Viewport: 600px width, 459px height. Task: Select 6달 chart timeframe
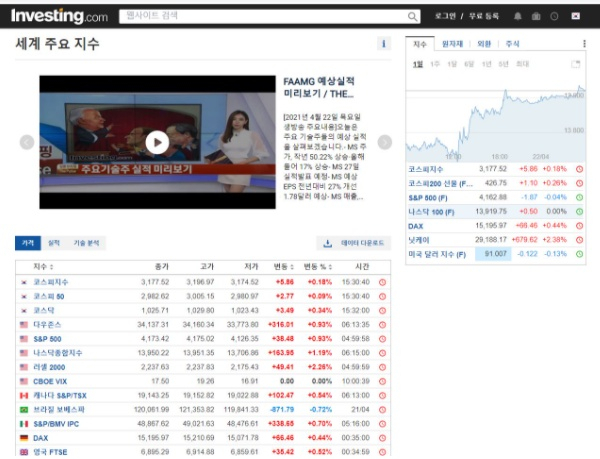coord(469,64)
